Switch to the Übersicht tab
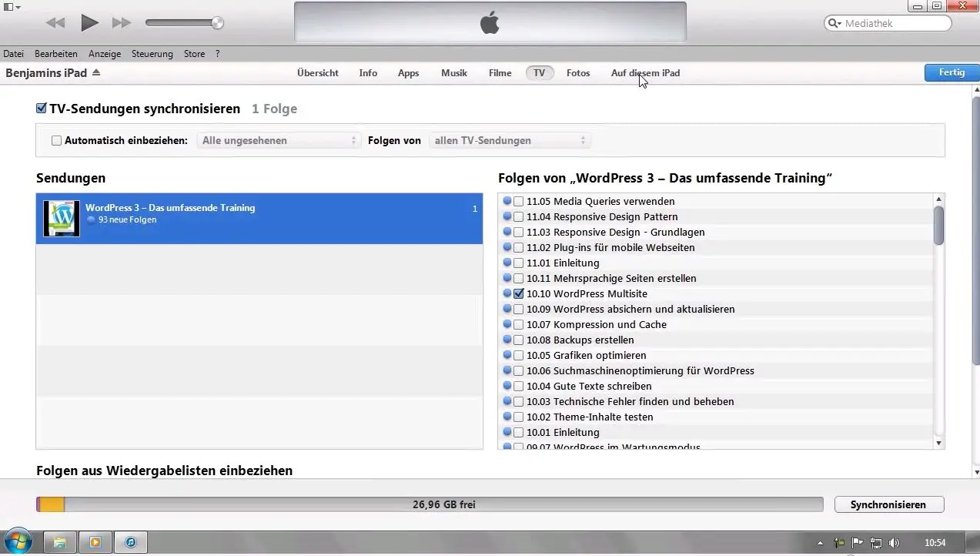 click(318, 73)
